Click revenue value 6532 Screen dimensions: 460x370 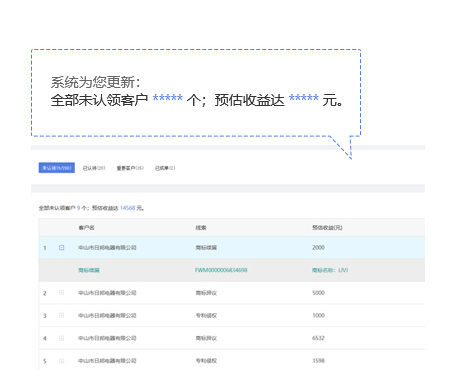[x=318, y=338]
